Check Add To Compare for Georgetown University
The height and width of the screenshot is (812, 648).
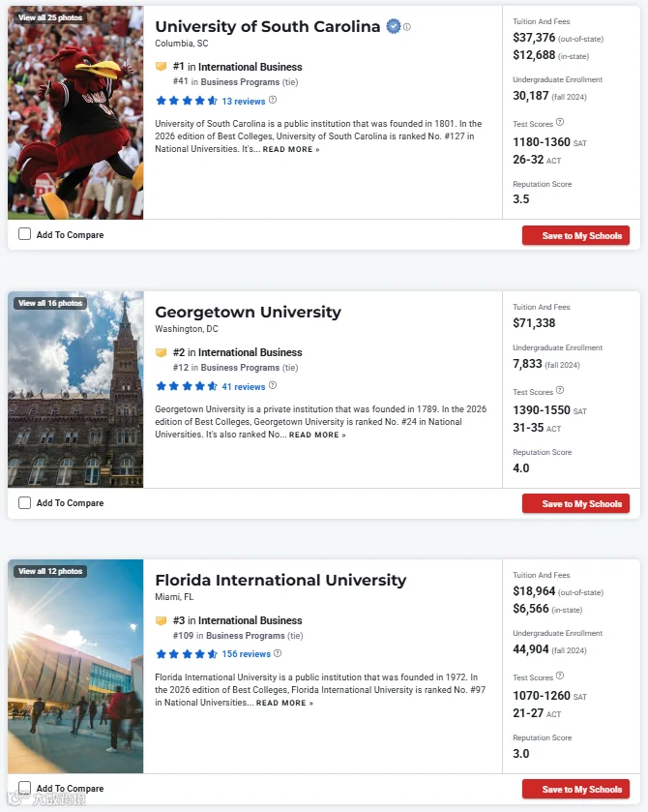(24, 503)
